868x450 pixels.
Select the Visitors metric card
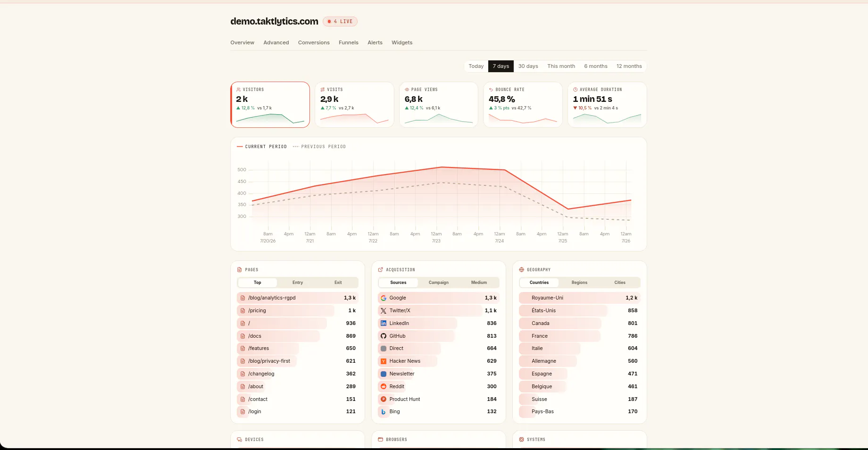(270, 105)
